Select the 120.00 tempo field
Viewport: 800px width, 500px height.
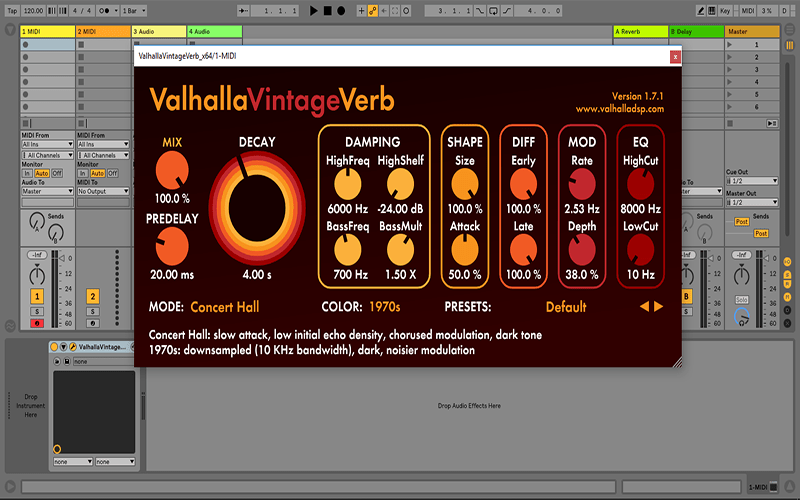(33, 10)
